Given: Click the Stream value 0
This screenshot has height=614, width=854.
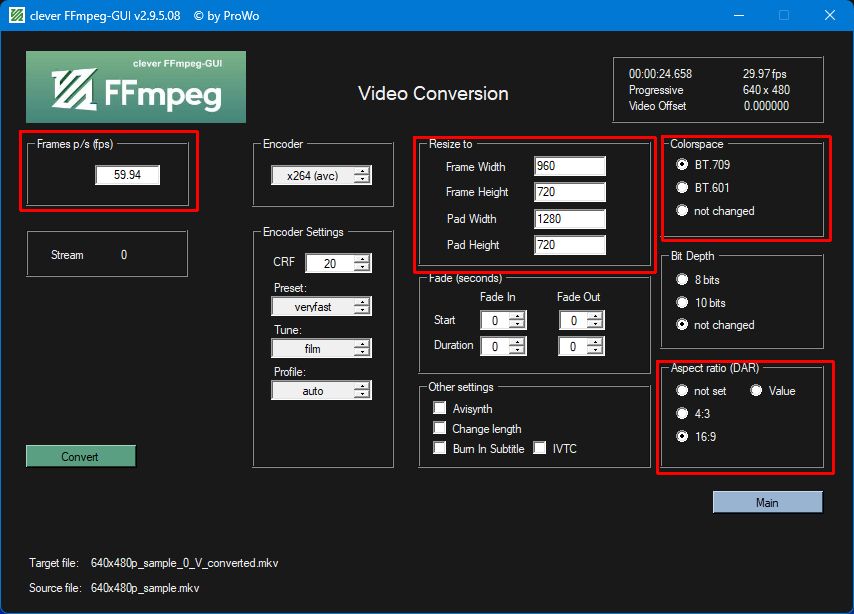Looking at the screenshot, I should tap(124, 254).
